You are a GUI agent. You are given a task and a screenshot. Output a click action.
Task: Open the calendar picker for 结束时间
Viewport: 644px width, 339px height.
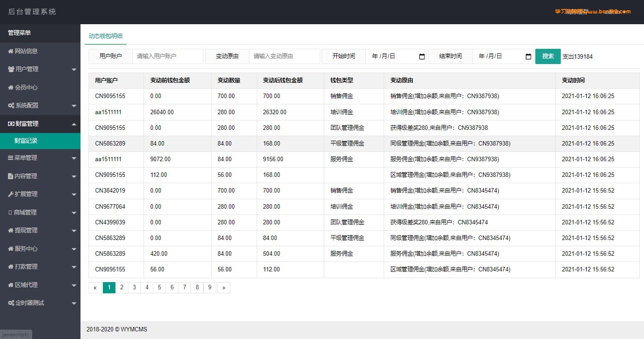528,56
